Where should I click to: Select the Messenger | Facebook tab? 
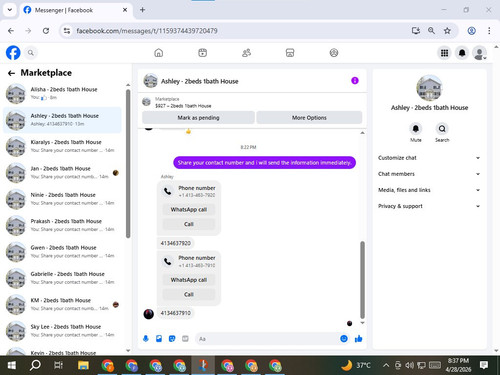tap(76, 10)
